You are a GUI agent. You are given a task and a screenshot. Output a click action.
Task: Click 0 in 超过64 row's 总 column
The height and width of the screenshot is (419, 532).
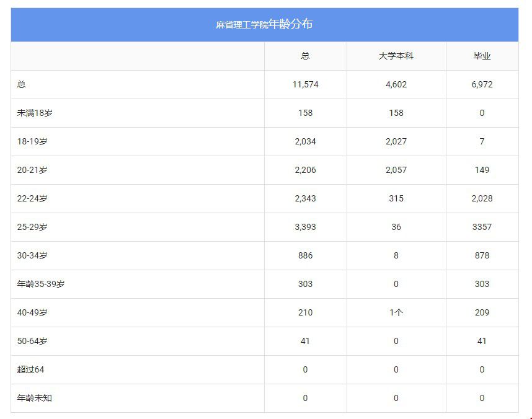pyautogui.click(x=305, y=369)
